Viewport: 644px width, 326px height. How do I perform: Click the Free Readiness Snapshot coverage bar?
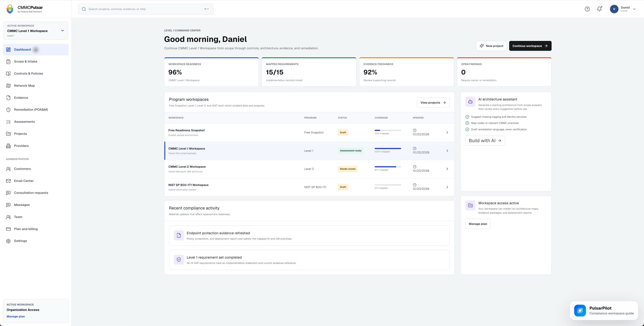388,130
